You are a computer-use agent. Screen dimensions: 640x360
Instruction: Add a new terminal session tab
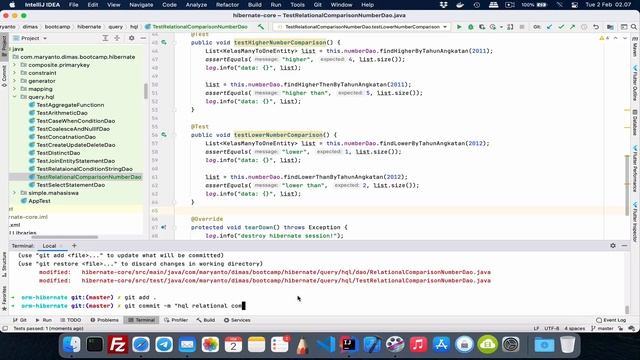[x=74, y=246]
